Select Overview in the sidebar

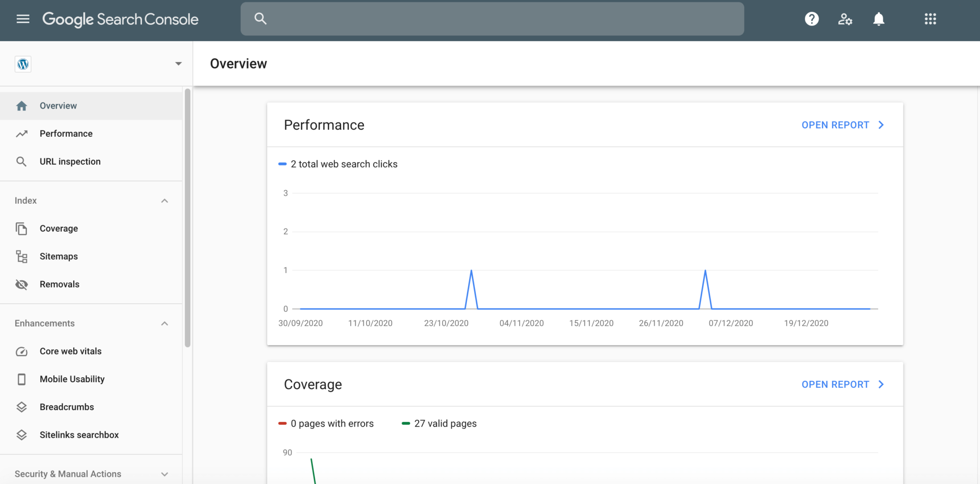(x=91, y=106)
